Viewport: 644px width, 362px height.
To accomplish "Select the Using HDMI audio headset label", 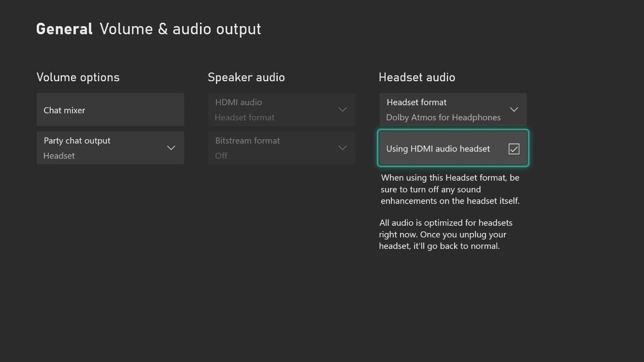I will coord(438,149).
